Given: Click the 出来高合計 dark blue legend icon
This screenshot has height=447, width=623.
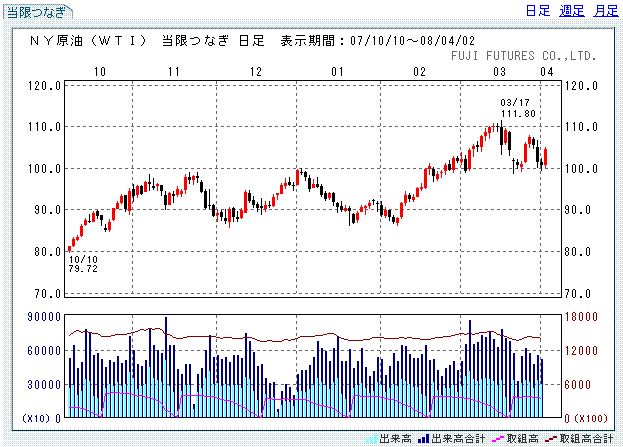Looking at the screenshot, I should pyautogui.click(x=424, y=438).
